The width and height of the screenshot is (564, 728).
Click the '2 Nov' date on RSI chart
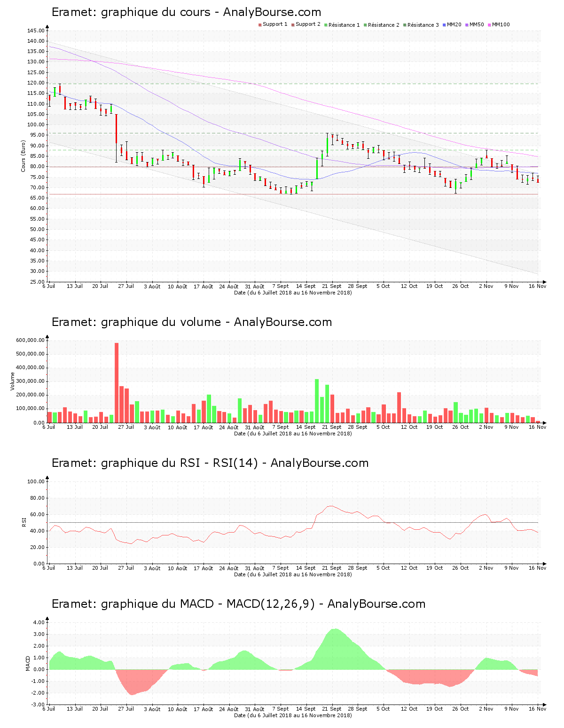[x=486, y=568]
